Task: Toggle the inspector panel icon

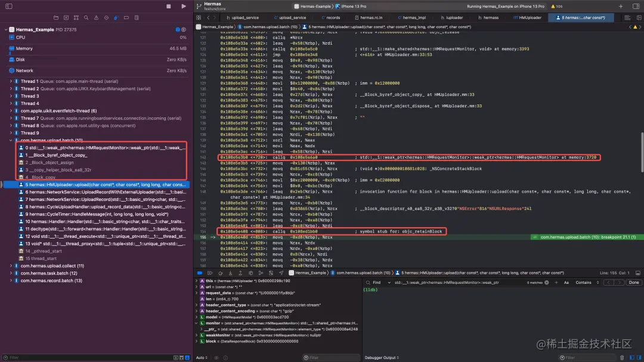Action: pyautogui.click(x=636, y=6)
